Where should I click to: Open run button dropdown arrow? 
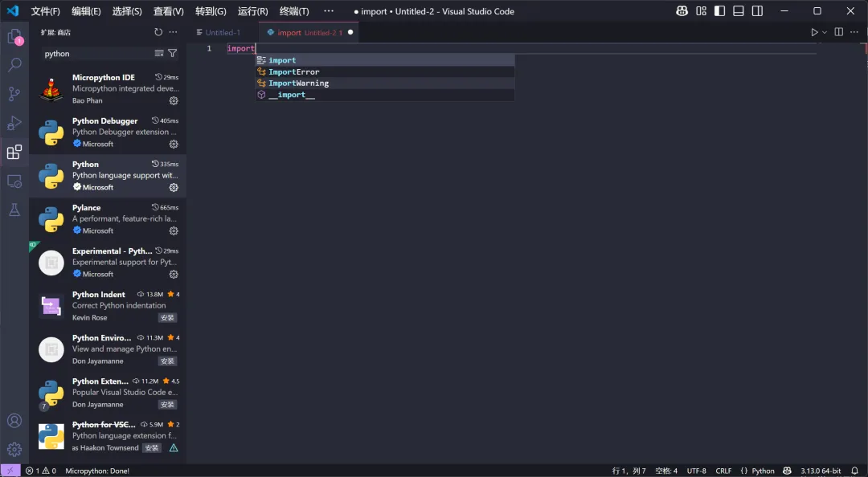825,32
